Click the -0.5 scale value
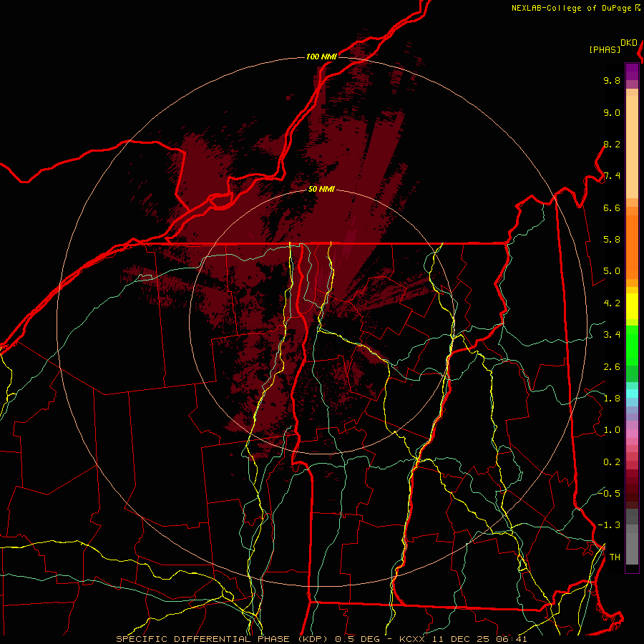This screenshot has height=644, width=644. pos(610,493)
